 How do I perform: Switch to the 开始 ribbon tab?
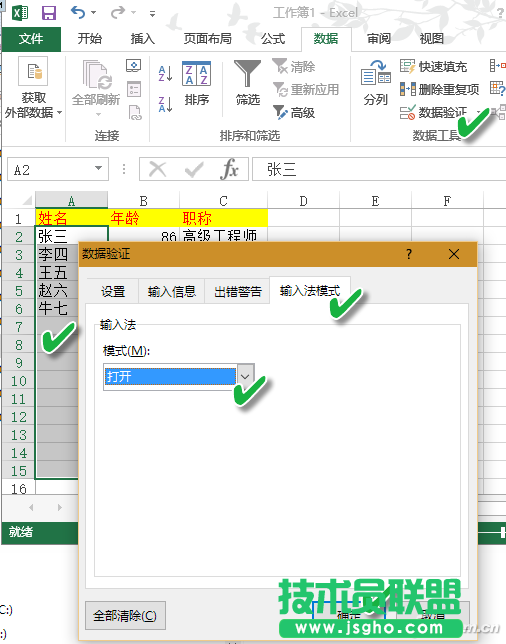pos(90,39)
